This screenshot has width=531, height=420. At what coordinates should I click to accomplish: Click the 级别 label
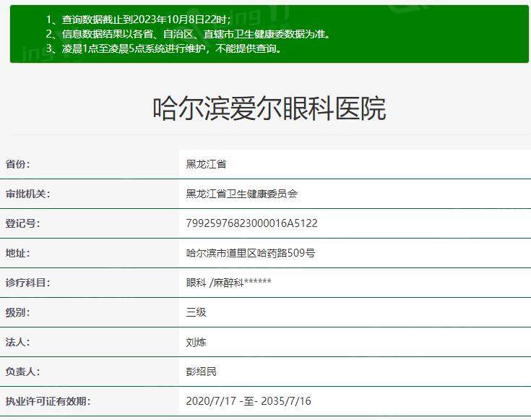17,312
